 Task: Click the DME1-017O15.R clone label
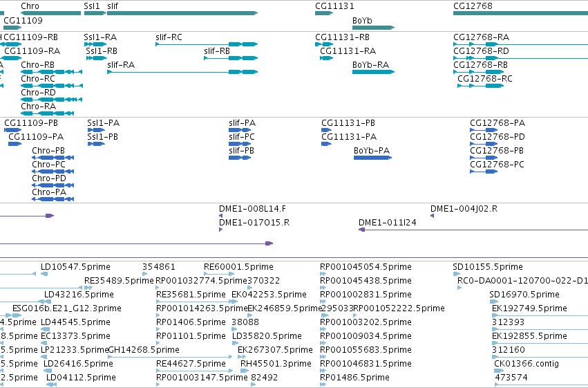tap(254, 223)
